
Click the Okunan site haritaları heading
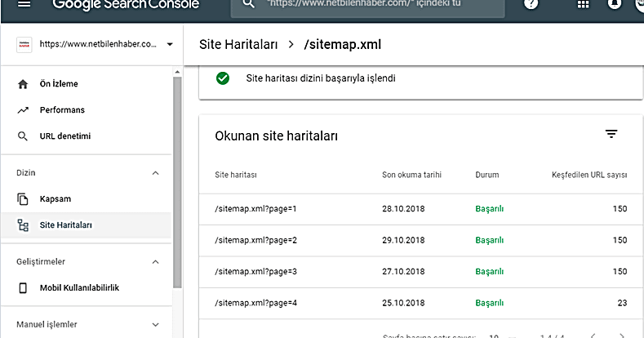[277, 136]
